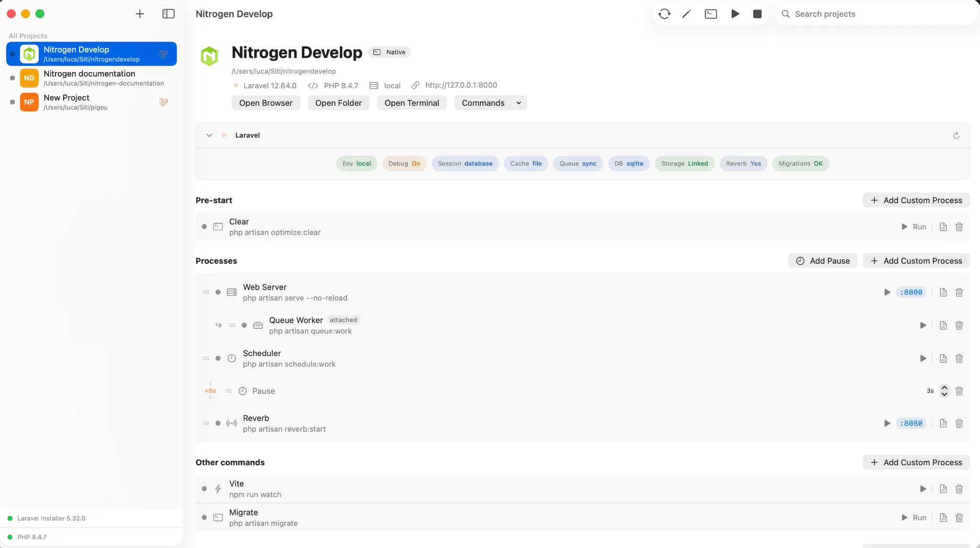Add a new project with plus icon
Screen dimensions: 980x548
pyautogui.click(x=140, y=14)
